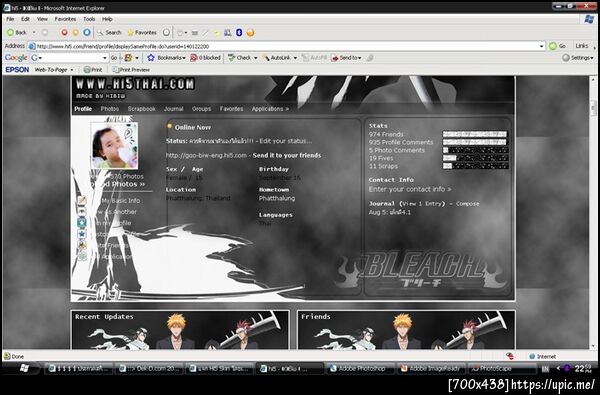Open the EPSON Web-To-Page dropdown

coord(54,70)
